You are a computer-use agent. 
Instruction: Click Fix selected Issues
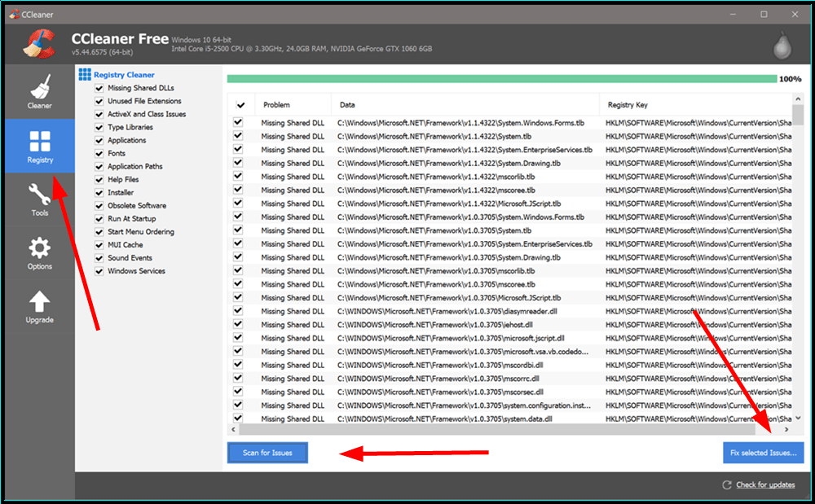(x=763, y=453)
